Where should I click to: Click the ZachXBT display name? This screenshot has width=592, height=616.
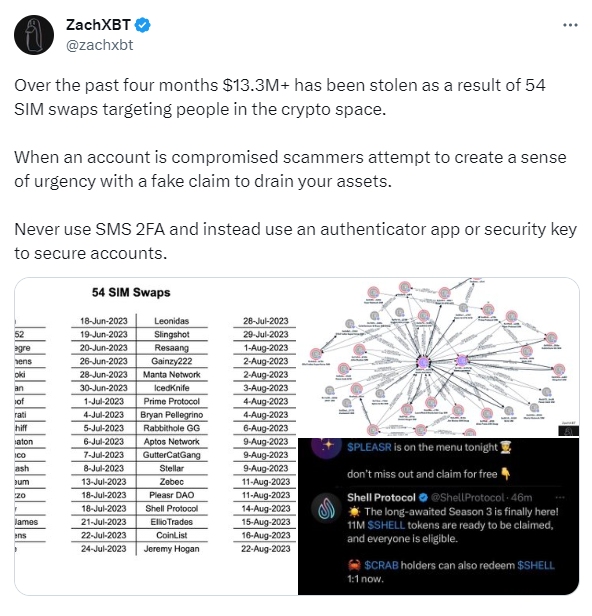pyautogui.click(x=98, y=25)
